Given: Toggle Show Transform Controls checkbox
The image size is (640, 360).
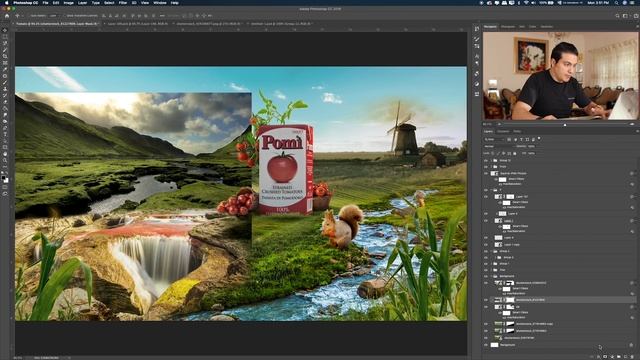Looking at the screenshot, I should tap(65, 16).
